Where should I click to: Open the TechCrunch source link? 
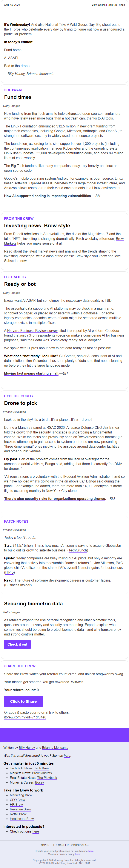[x=78, y=550]
